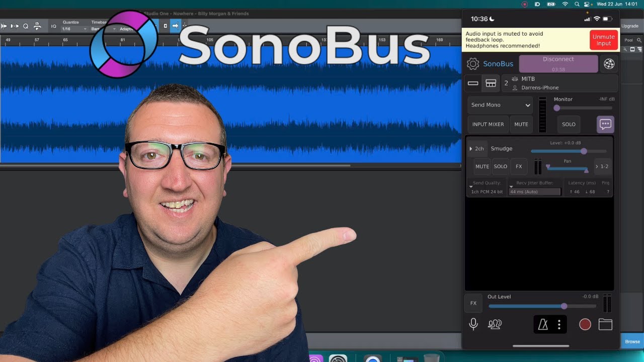This screenshot has height=362, width=644.
Task: Click the 44 ms (Auto) jitter buffer field
Action: pyautogui.click(x=534, y=192)
